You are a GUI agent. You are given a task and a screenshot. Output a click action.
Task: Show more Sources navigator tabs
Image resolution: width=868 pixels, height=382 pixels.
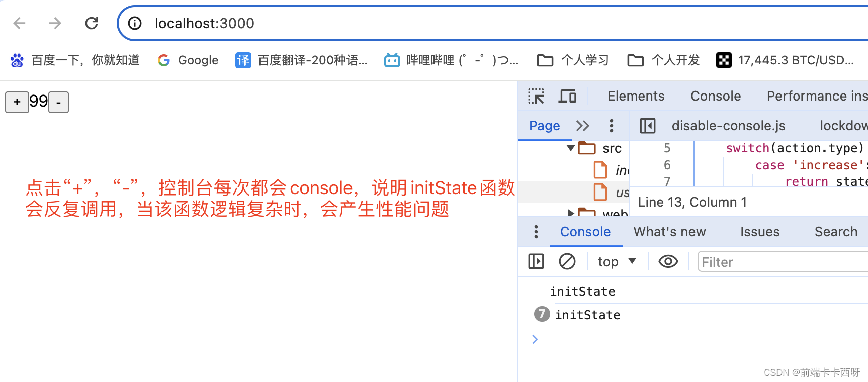pyautogui.click(x=582, y=126)
